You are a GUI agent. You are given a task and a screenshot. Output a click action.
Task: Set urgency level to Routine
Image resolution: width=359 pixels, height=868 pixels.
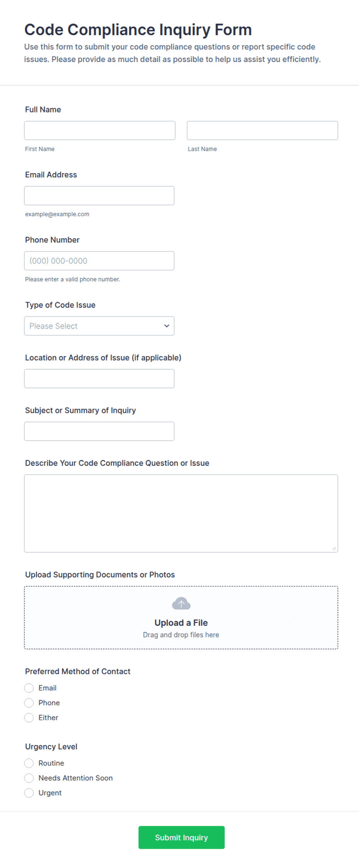click(x=29, y=763)
